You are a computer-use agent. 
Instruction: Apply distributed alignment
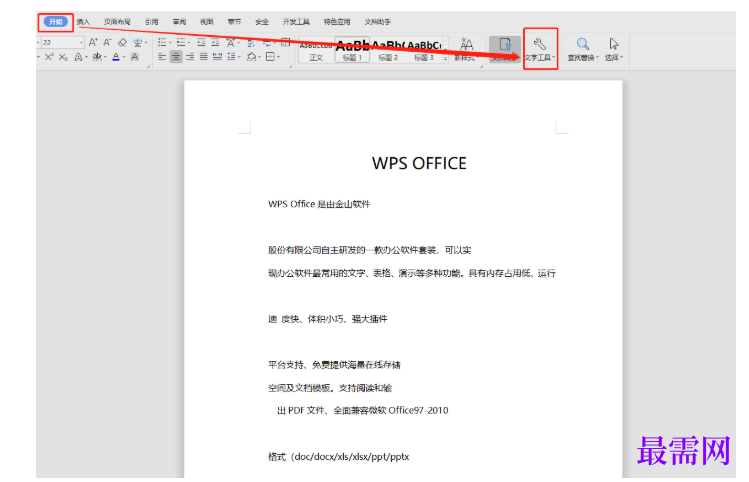[217, 57]
